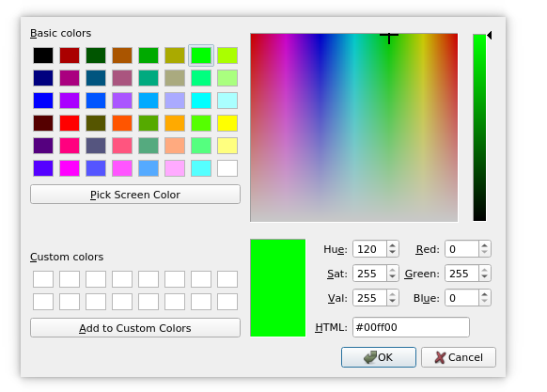Click the HTML color code field
The image size is (547, 392).
click(411, 327)
